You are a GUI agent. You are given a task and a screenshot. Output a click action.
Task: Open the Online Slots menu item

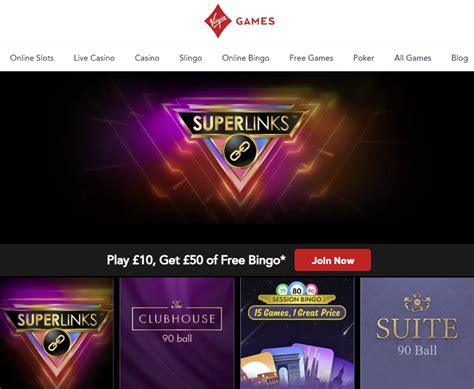click(32, 58)
